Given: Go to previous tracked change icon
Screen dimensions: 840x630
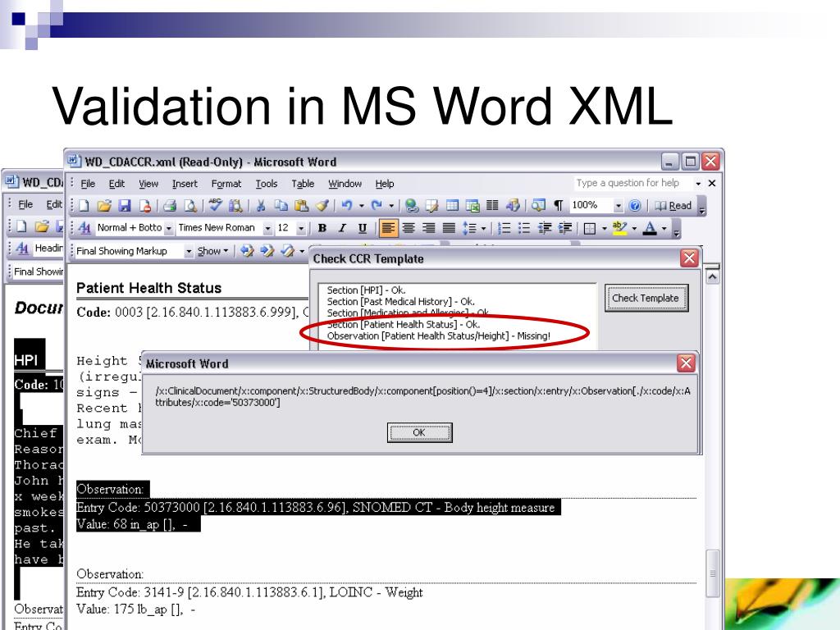Looking at the screenshot, I should click(247, 251).
